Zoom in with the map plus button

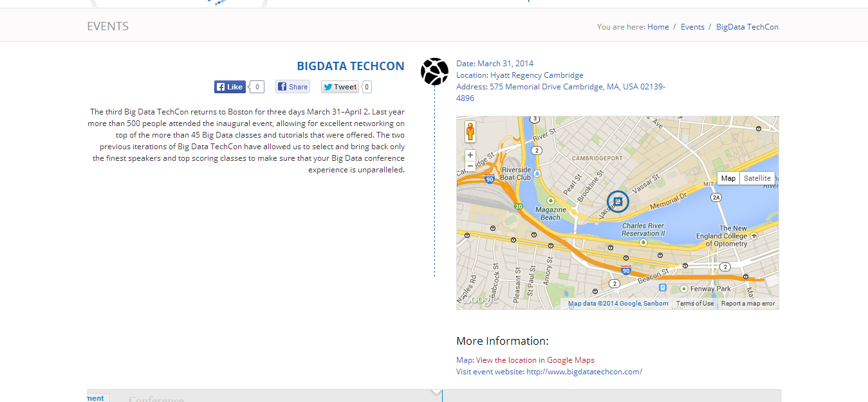[x=470, y=155]
